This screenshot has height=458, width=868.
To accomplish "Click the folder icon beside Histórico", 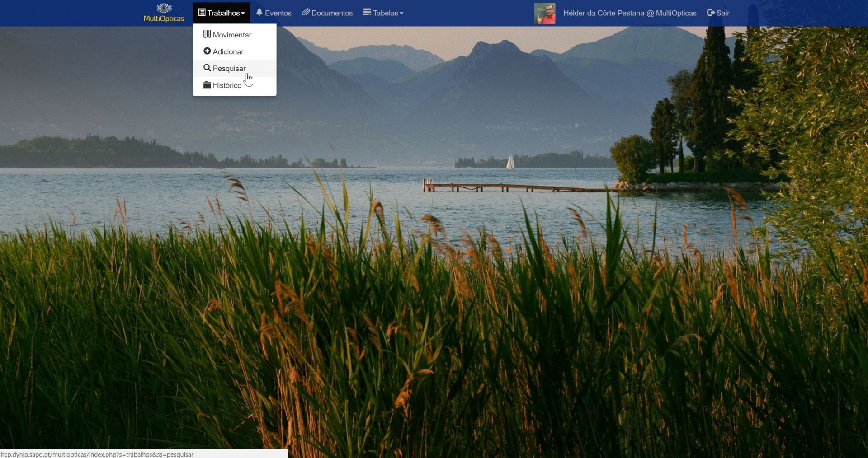I will point(207,85).
